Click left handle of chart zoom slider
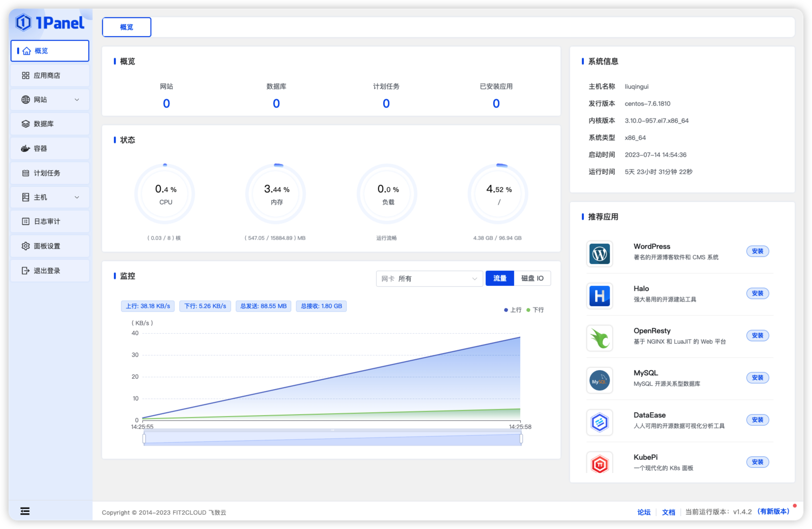812x529 pixels. [x=144, y=439]
